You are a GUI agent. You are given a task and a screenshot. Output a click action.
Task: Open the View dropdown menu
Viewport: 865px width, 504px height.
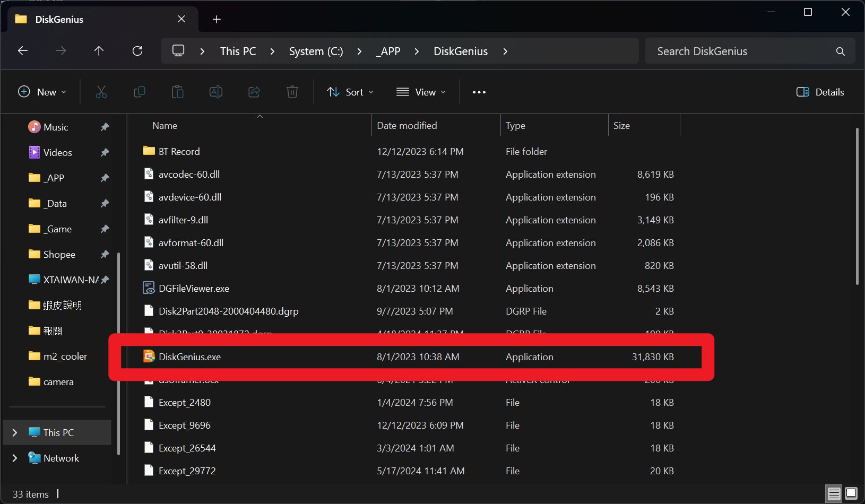pos(421,92)
